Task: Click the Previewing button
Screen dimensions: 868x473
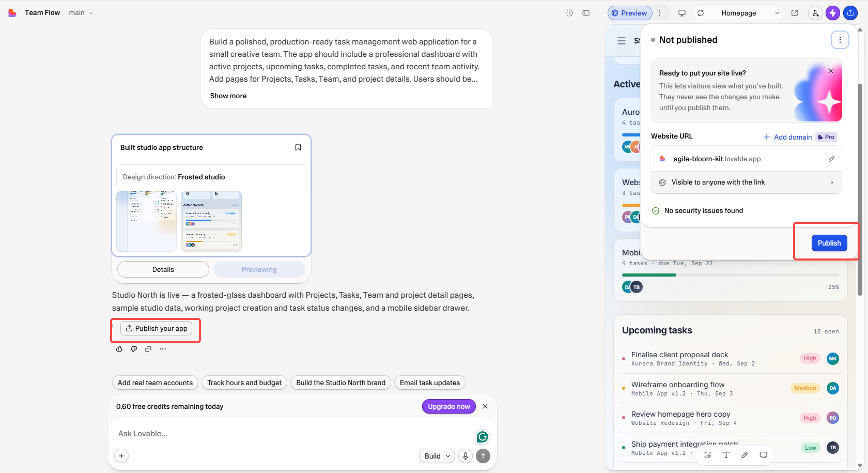Action: pyautogui.click(x=259, y=269)
